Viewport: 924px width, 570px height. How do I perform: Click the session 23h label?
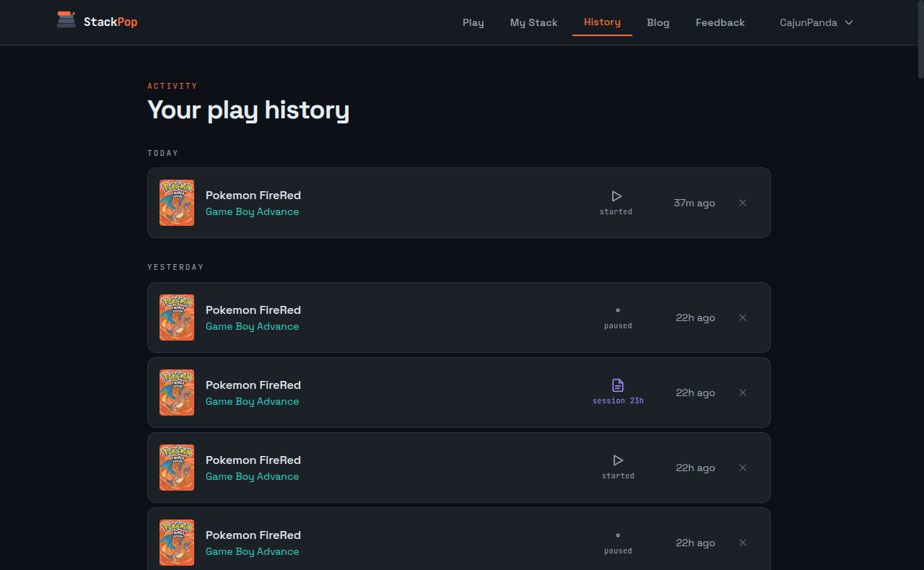click(x=618, y=400)
